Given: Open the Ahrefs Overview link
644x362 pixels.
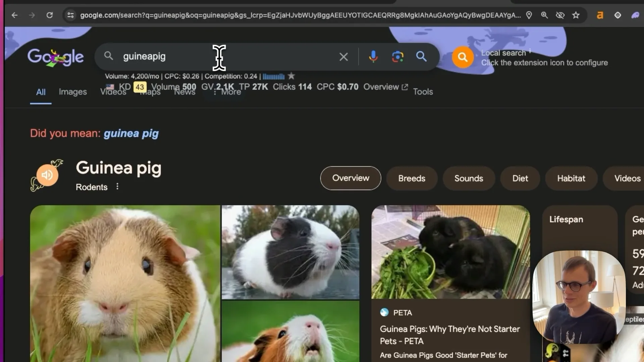Looking at the screenshot, I should 385,87.
